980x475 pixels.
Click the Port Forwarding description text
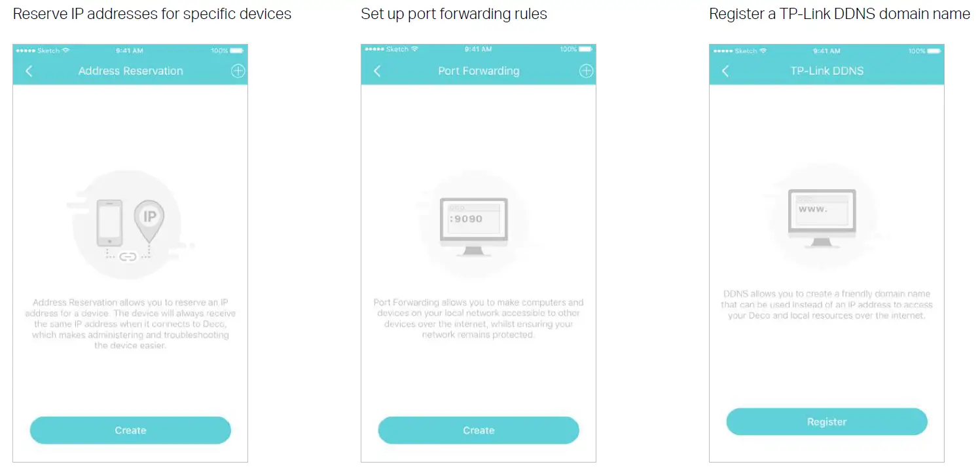click(479, 319)
